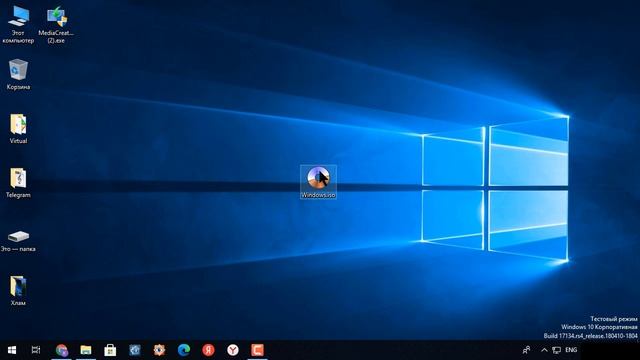
Task: Open the People icon in tray
Action: point(527,350)
